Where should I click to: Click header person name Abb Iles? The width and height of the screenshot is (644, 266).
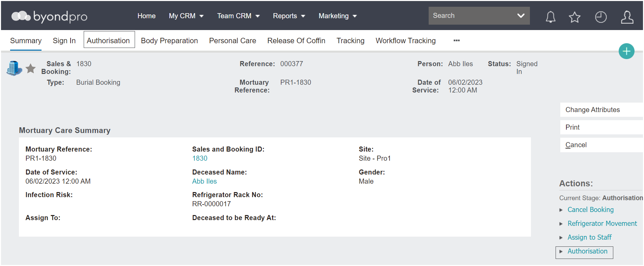click(x=460, y=64)
